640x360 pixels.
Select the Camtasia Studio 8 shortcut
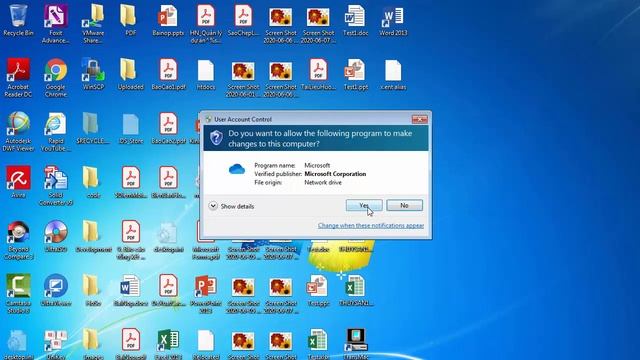point(18,294)
